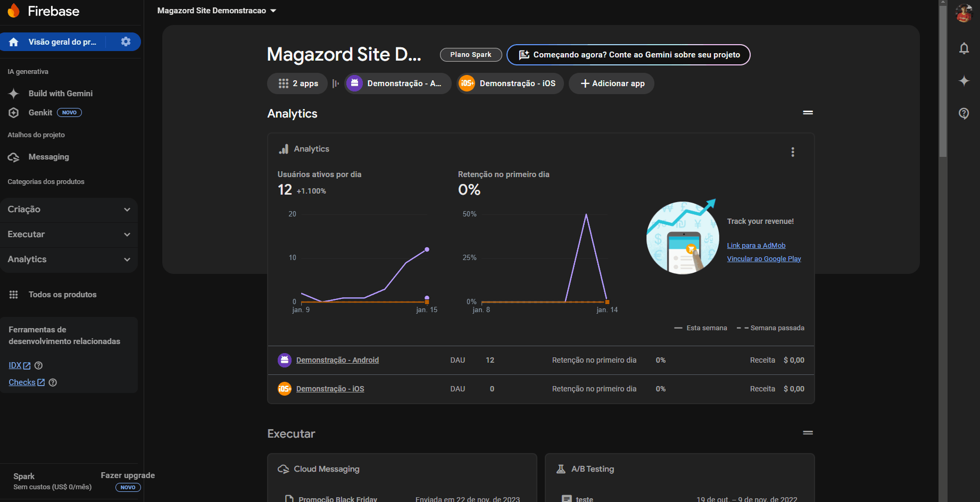The width and height of the screenshot is (980, 502).
Task: Expand the Executar category in sidebar
Action: pyautogui.click(x=69, y=235)
